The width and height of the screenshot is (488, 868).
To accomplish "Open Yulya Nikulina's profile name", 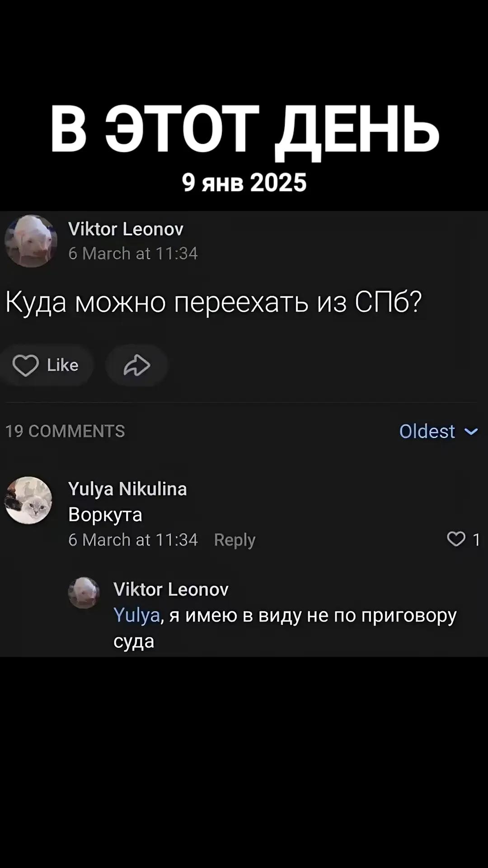I will 127,489.
